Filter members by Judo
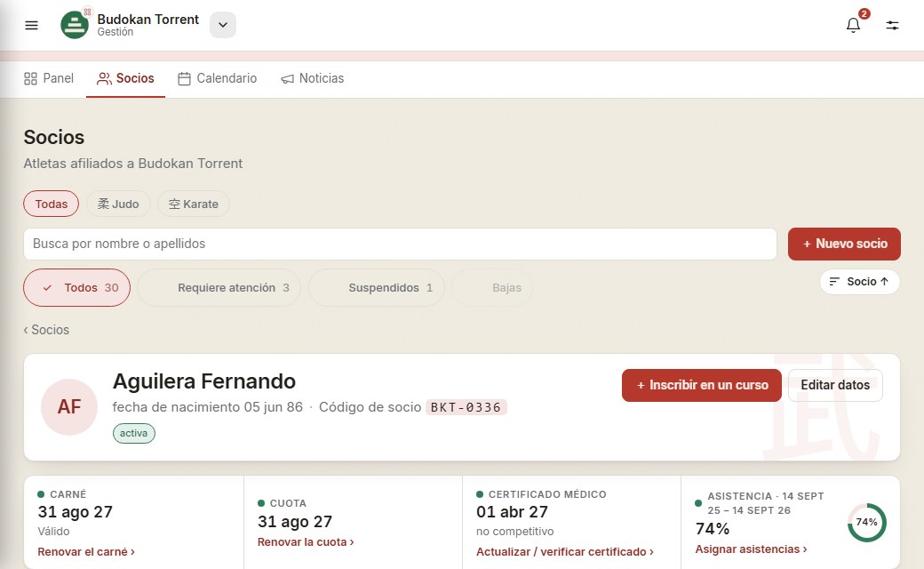The width and height of the screenshot is (924, 569). 118,204
